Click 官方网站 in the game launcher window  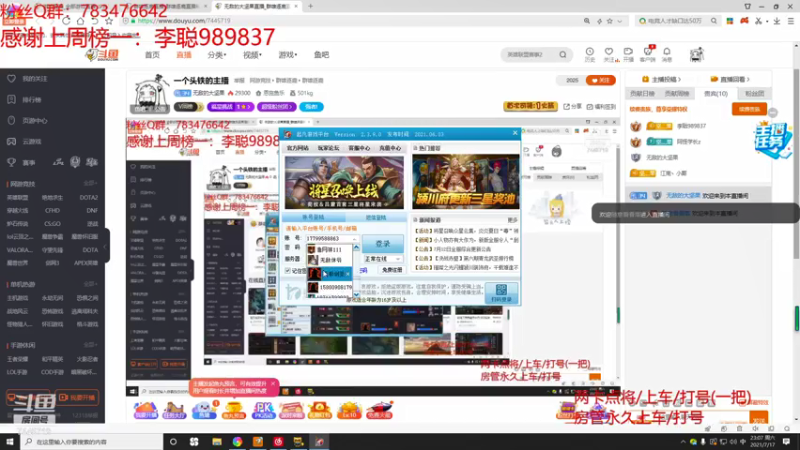tap(297, 148)
